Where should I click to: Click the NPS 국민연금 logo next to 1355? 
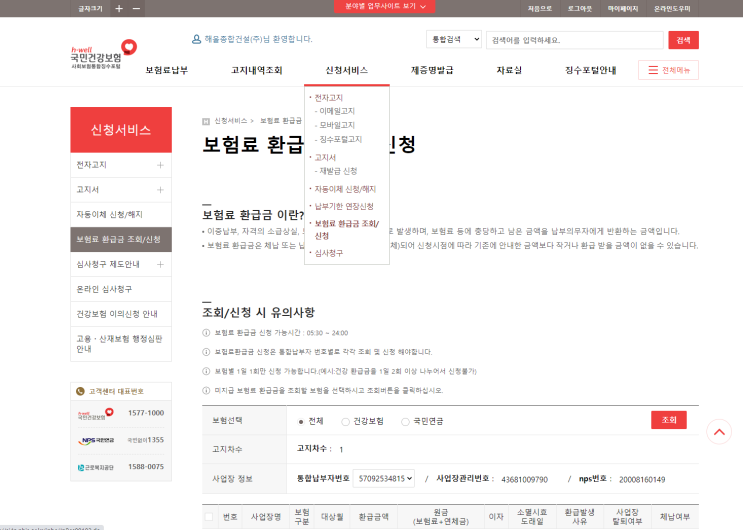(x=96, y=440)
